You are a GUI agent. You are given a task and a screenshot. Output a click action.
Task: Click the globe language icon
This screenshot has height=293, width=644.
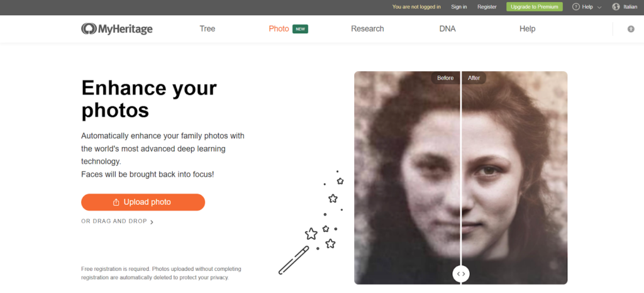click(x=616, y=7)
